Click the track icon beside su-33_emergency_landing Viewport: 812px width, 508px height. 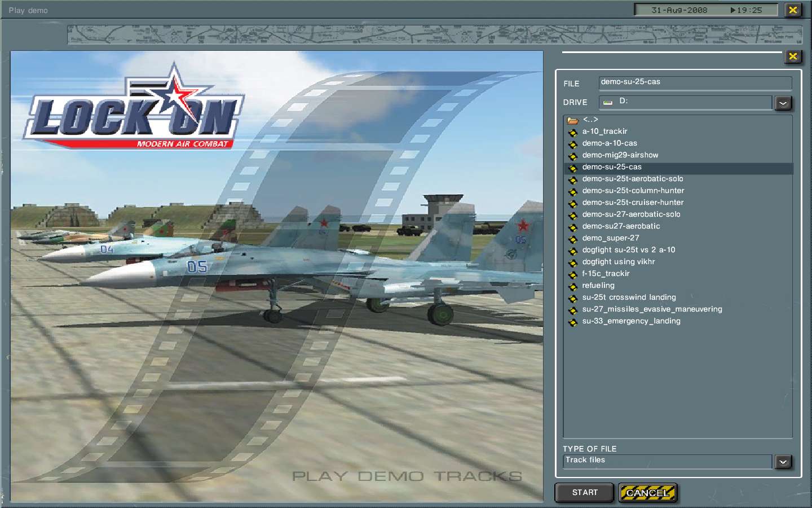(573, 322)
